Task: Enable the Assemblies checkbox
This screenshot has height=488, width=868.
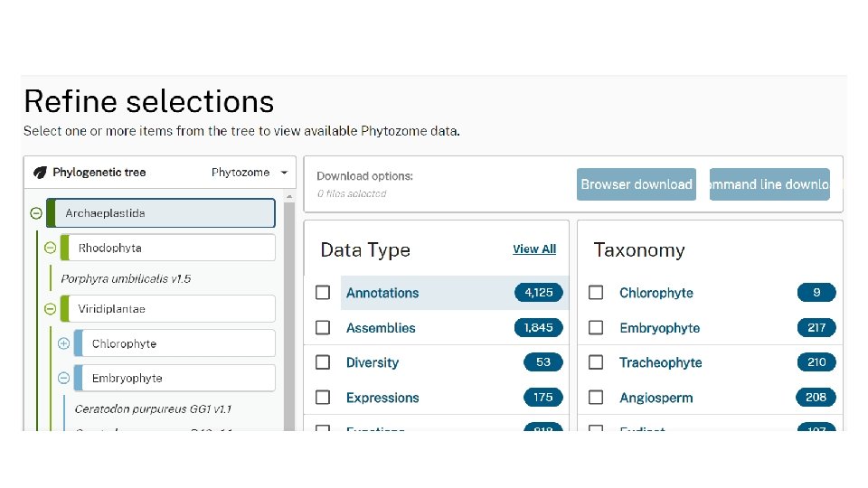Action: 323,328
